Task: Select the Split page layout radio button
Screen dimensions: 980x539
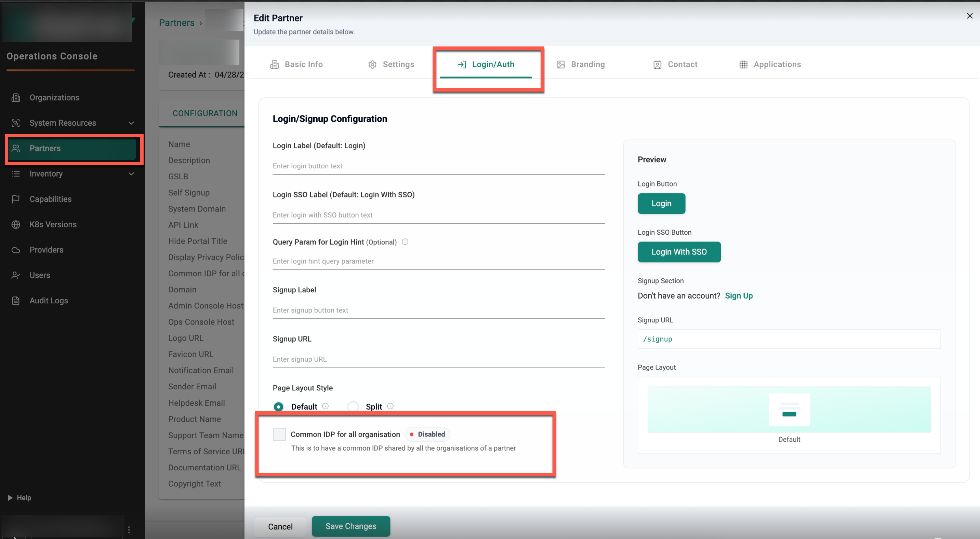Action: click(353, 407)
